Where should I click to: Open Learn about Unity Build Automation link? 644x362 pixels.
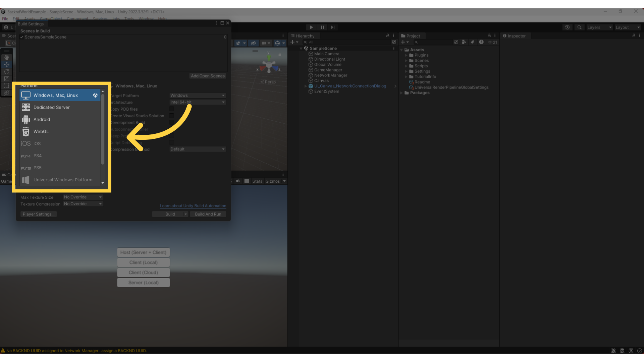point(193,206)
